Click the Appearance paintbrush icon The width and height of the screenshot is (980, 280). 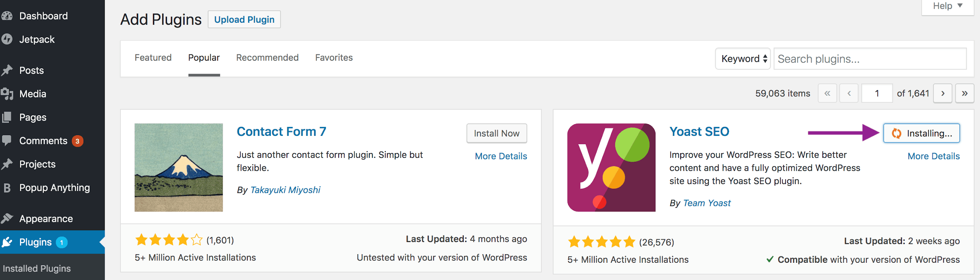(7, 219)
